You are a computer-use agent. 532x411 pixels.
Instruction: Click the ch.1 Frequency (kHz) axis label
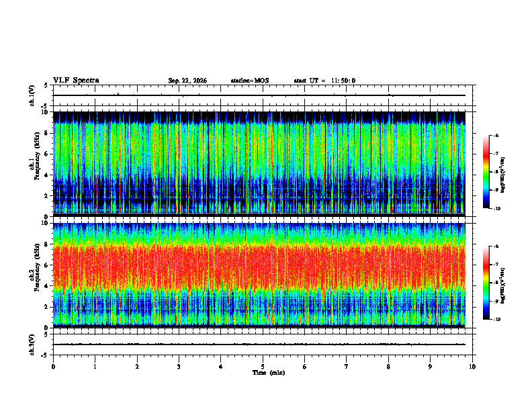coord(35,164)
